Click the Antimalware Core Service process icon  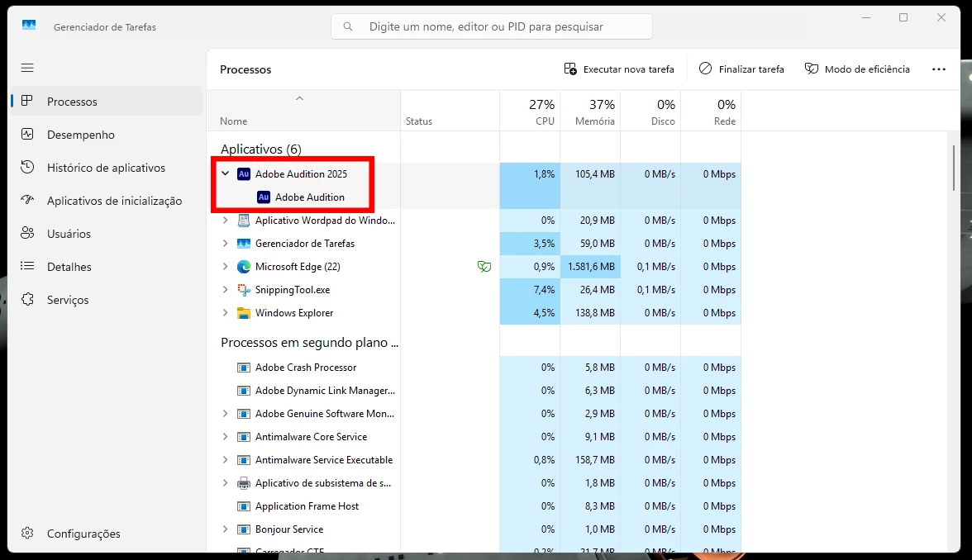(245, 437)
